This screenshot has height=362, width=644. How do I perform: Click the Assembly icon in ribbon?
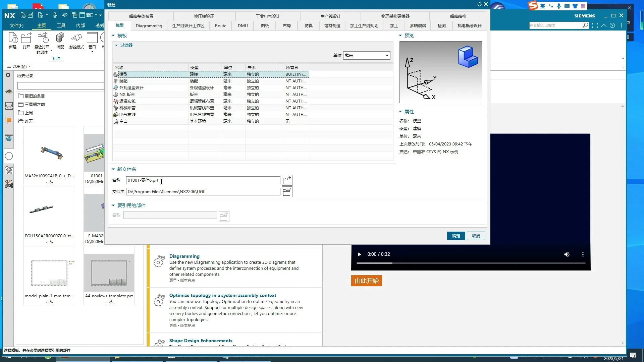click(60, 39)
